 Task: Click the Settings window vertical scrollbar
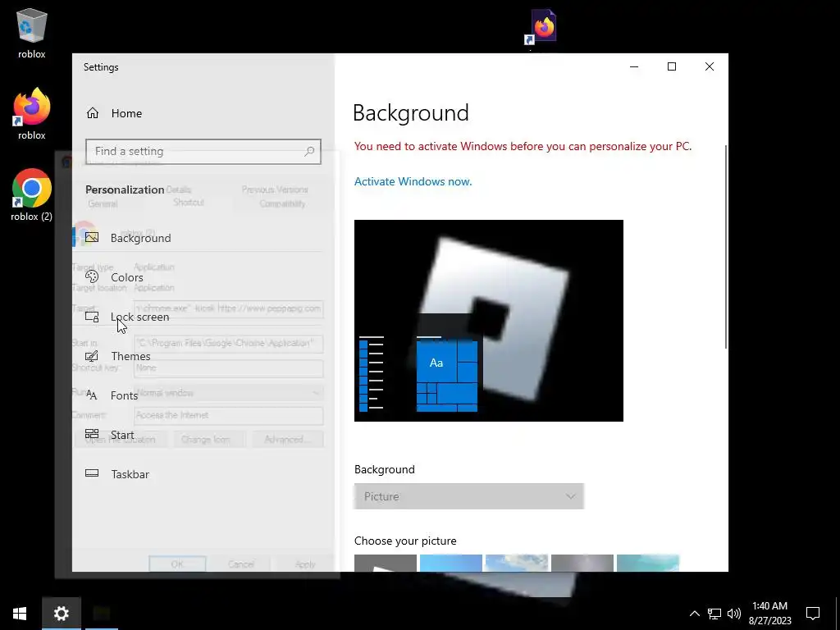[x=726, y=246]
